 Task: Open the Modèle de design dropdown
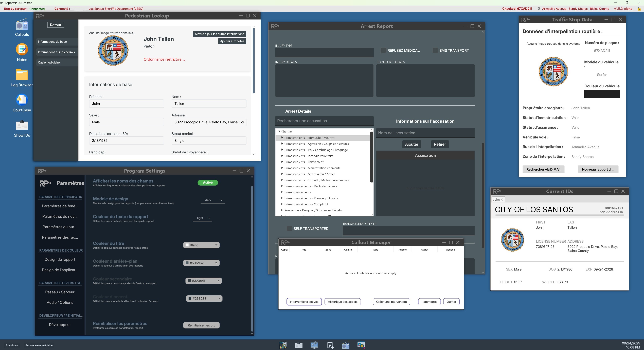point(212,200)
